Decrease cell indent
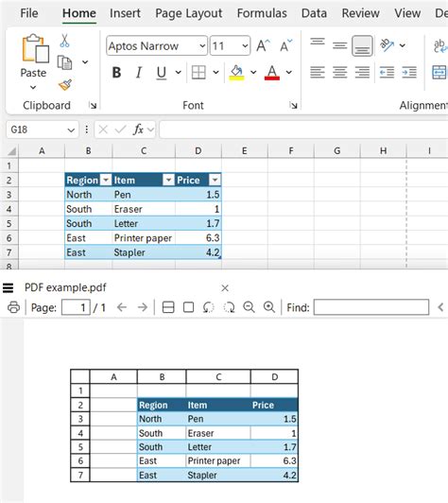 388,73
